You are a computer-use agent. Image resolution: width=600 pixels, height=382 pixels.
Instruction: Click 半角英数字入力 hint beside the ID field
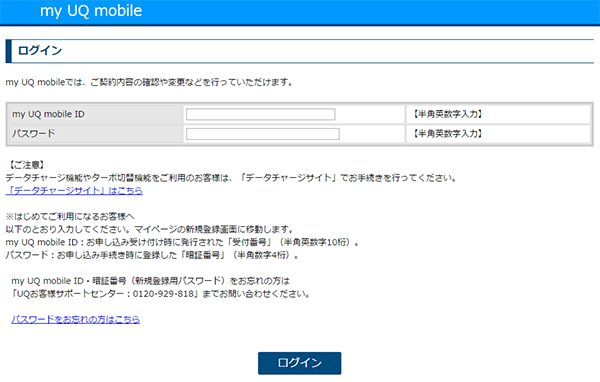pos(448,114)
